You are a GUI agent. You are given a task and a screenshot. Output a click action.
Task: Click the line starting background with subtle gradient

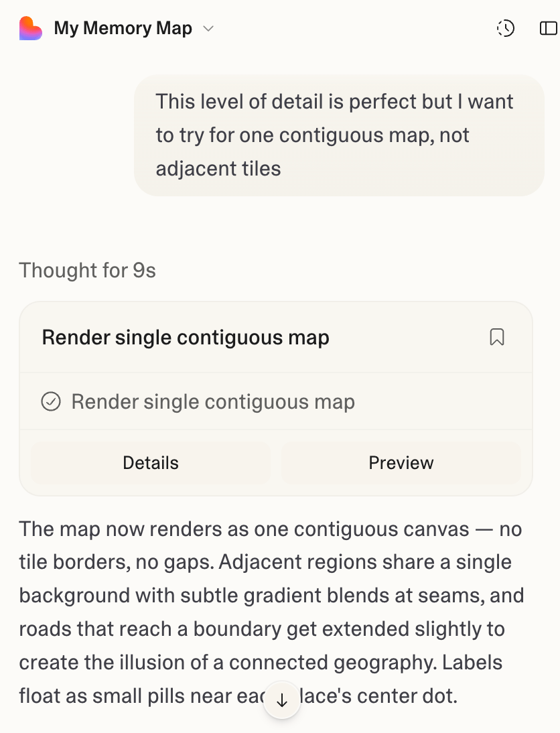[x=271, y=595]
